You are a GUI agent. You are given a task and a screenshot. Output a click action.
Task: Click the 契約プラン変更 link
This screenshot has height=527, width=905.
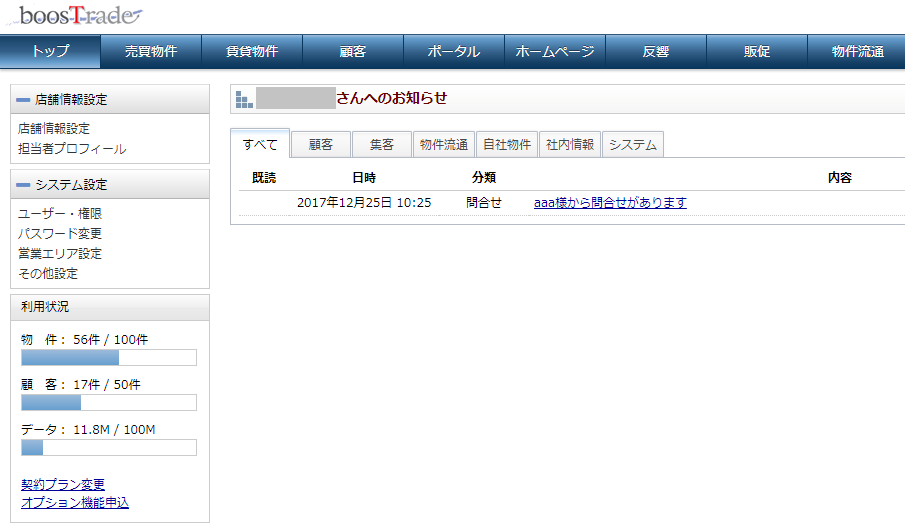point(62,485)
